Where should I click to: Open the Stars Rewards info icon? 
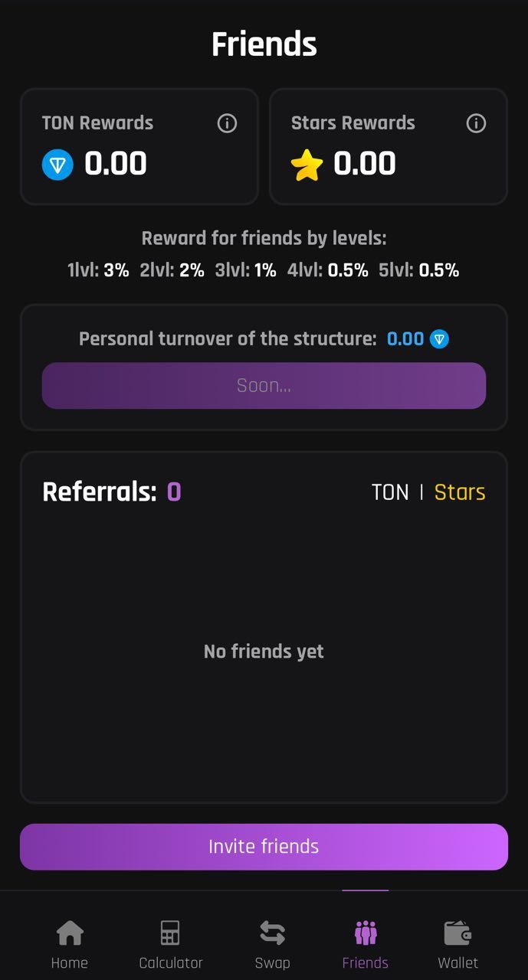tap(475, 123)
